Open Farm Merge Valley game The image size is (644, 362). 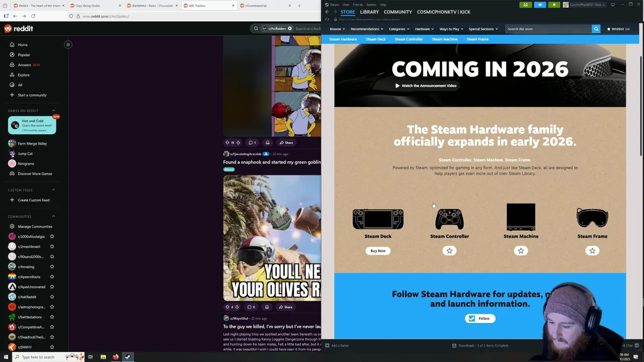tap(32, 143)
